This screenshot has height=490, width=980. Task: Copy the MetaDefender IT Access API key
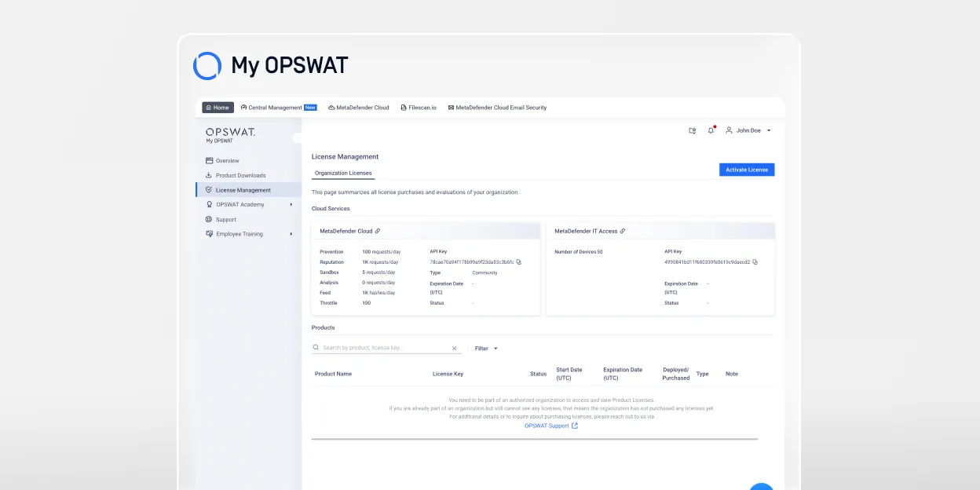tap(755, 261)
